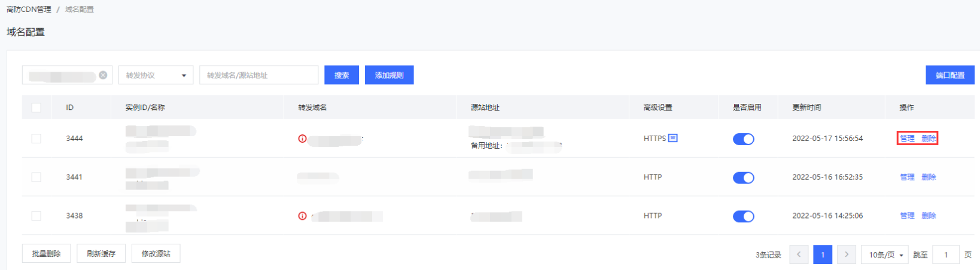Tick the checkbox for row 3444

[x=36, y=139]
